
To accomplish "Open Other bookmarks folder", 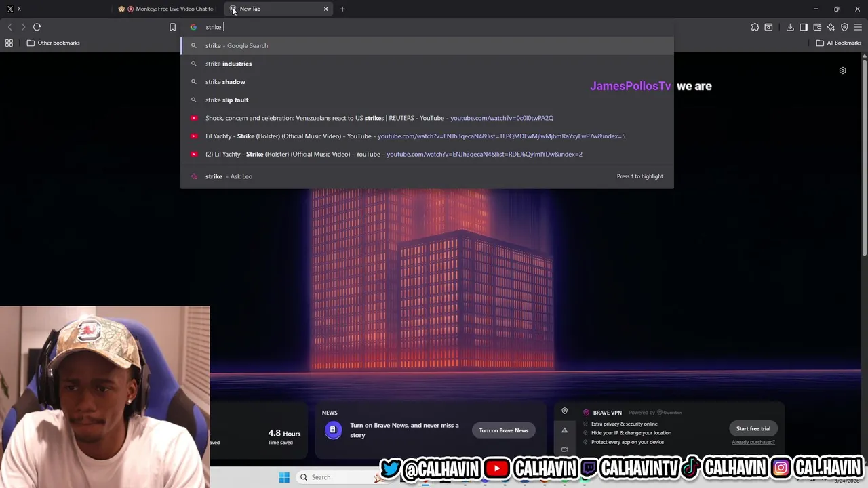I will 53,43.
